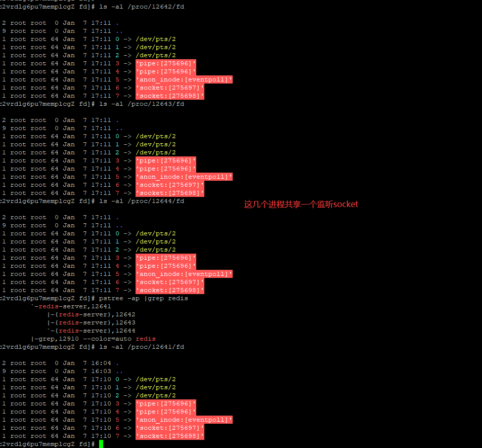Click fd 1 '/dev/pts/2' under /proc/12642/fd listing

[156, 47]
